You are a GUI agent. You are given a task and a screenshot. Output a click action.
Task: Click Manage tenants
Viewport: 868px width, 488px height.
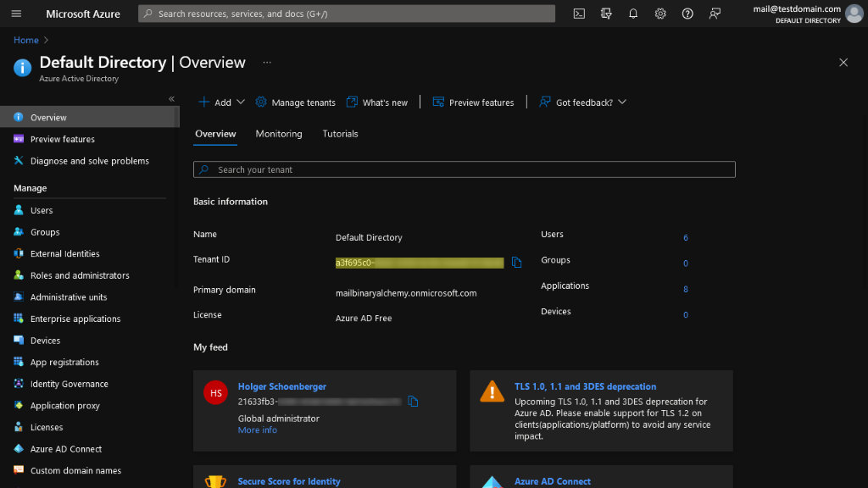pos(296,103)
